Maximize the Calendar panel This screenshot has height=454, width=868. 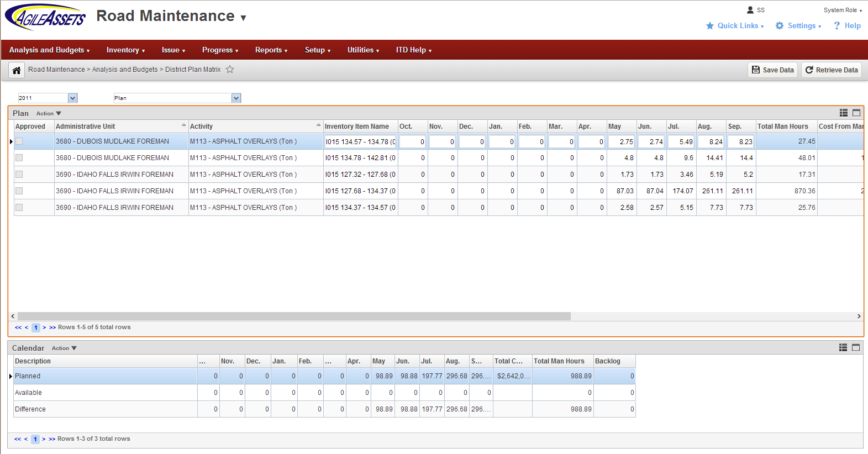pyautogui.click(x=856, y=347)
